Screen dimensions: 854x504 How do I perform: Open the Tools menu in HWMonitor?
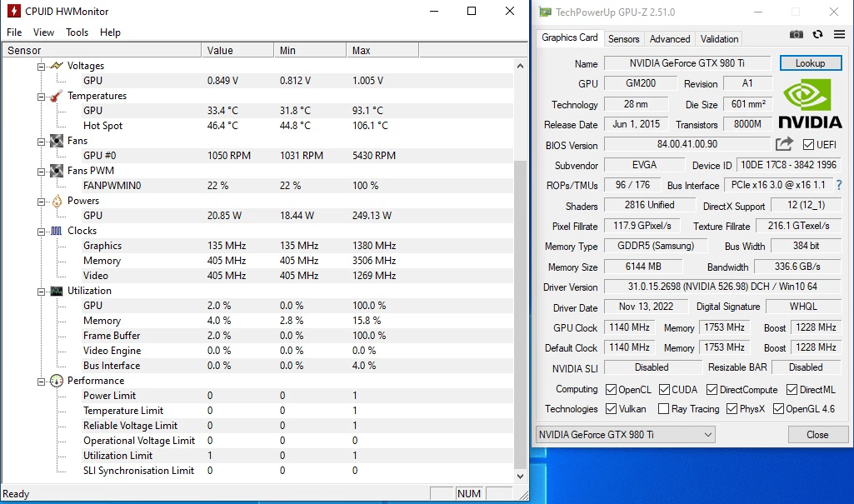coord(77,32)
